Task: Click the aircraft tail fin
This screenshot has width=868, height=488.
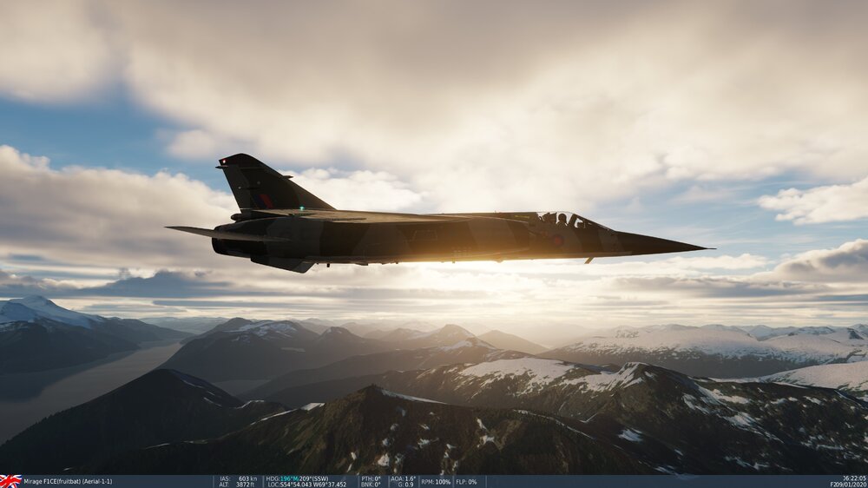Action: tap(260, 185)
